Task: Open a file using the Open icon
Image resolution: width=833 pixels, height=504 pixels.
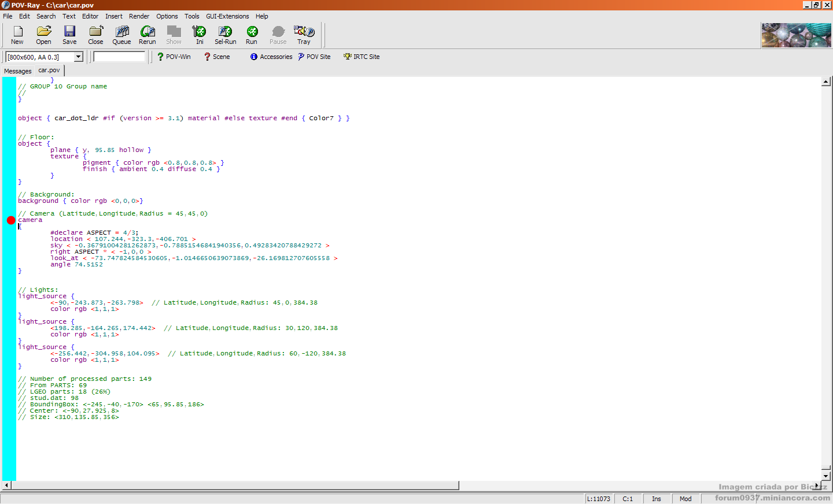Action: coord(43,35)
